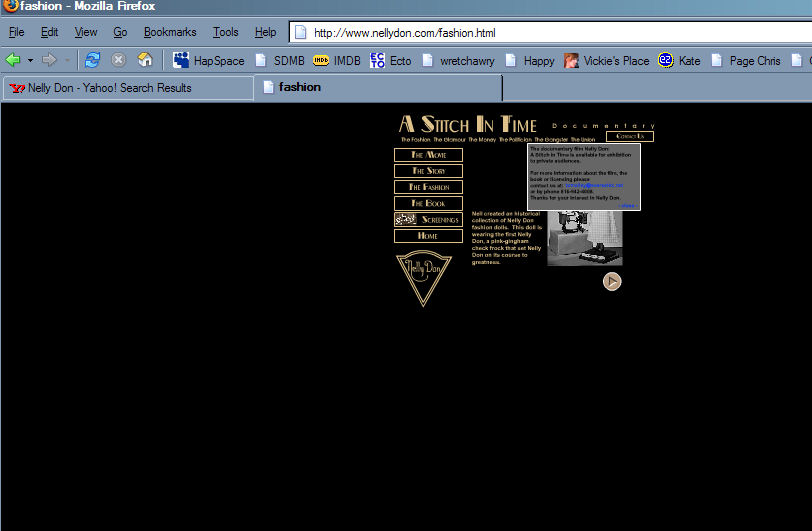Go to the Home page icon
Screen dimensions: 812x531
(x=145, y=60)
